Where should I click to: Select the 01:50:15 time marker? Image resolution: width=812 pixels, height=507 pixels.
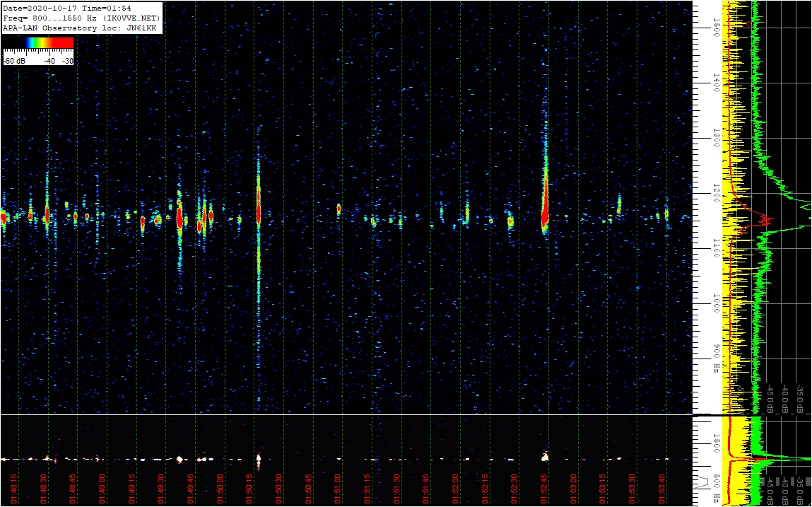pyautogui.click(x=250, y=490)
